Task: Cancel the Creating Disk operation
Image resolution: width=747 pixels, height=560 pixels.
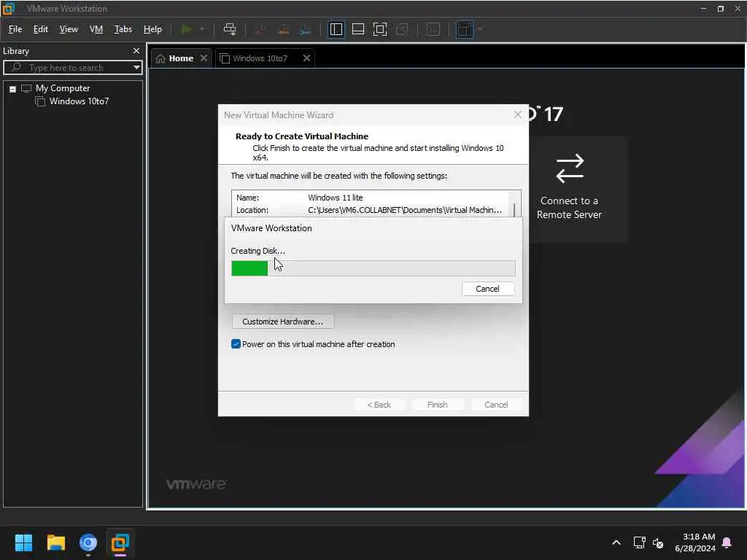Action: pos(487,289)
